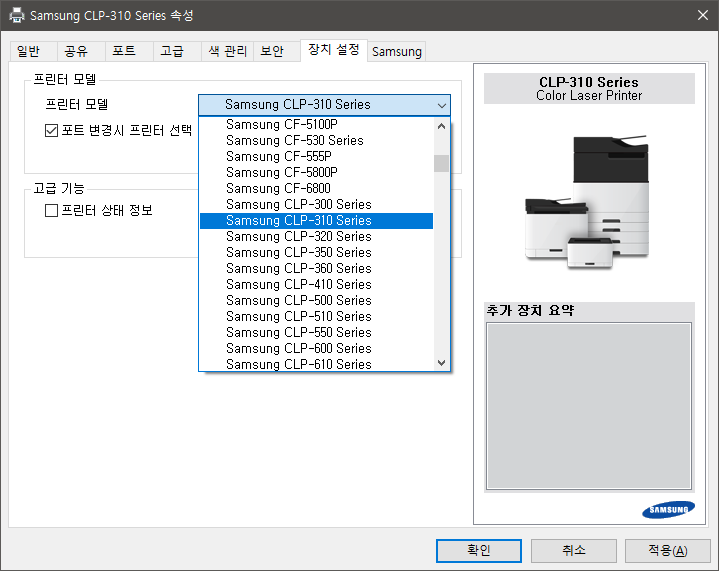Pick Samsung CLP-610 Series option

click(x=316, y=364)
